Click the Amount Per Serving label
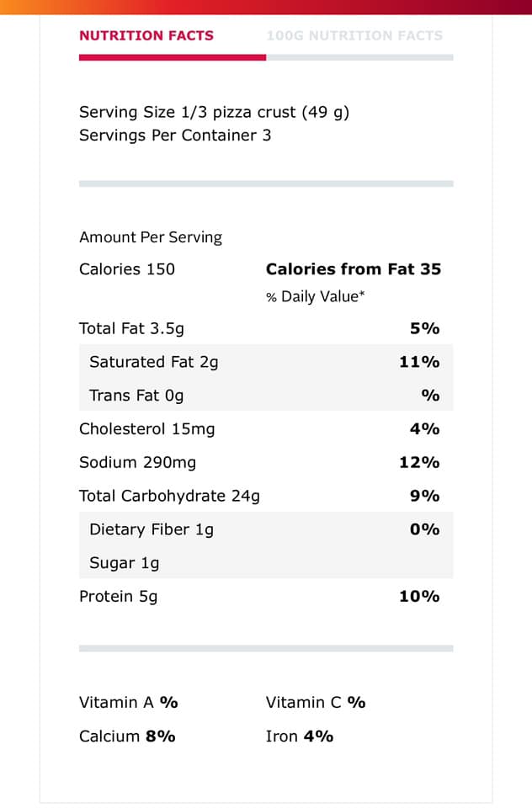532x808 pixels. click(x=151, y=237)
